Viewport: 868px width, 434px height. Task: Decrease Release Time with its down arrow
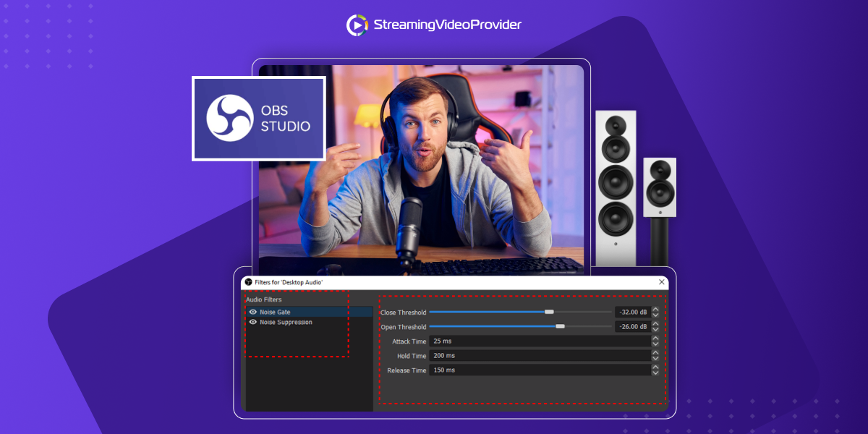(655, 373)
